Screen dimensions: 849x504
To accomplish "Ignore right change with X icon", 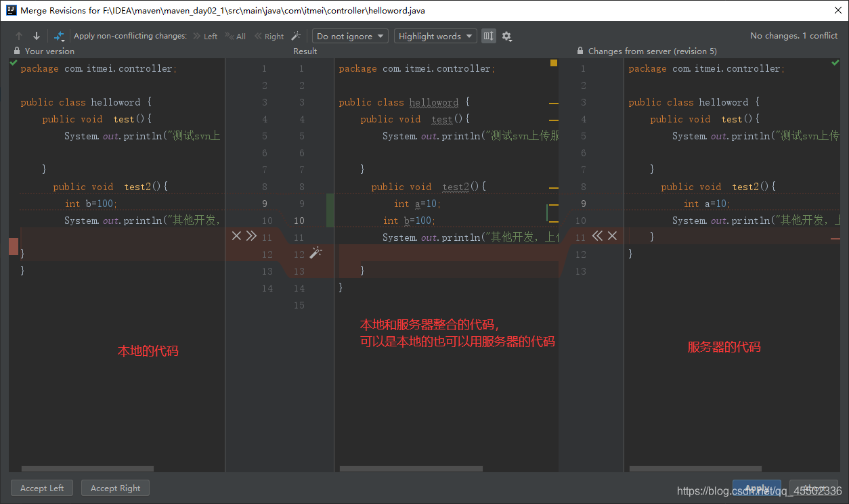I will tap(612, 235).
